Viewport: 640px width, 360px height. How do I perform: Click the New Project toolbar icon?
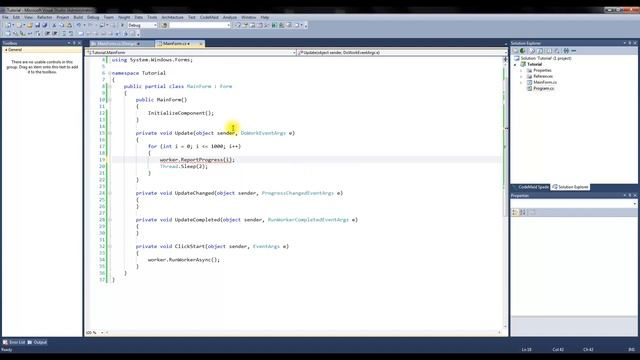point(7,25)
